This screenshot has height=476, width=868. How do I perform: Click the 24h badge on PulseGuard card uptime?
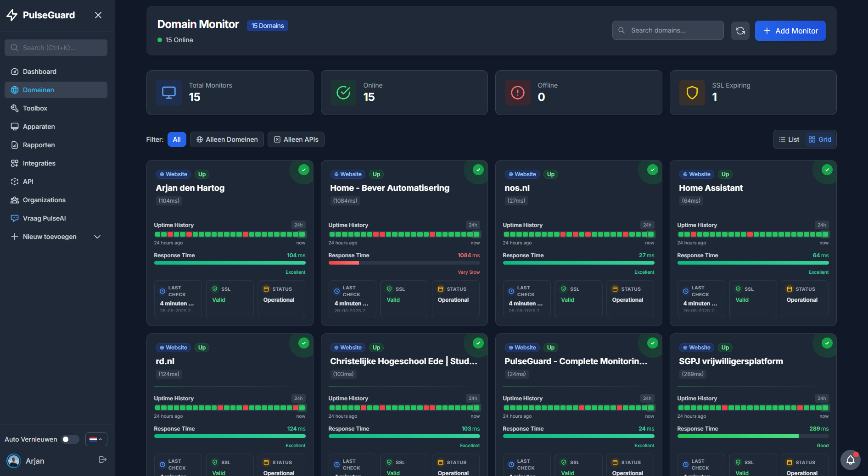(647, 399)
